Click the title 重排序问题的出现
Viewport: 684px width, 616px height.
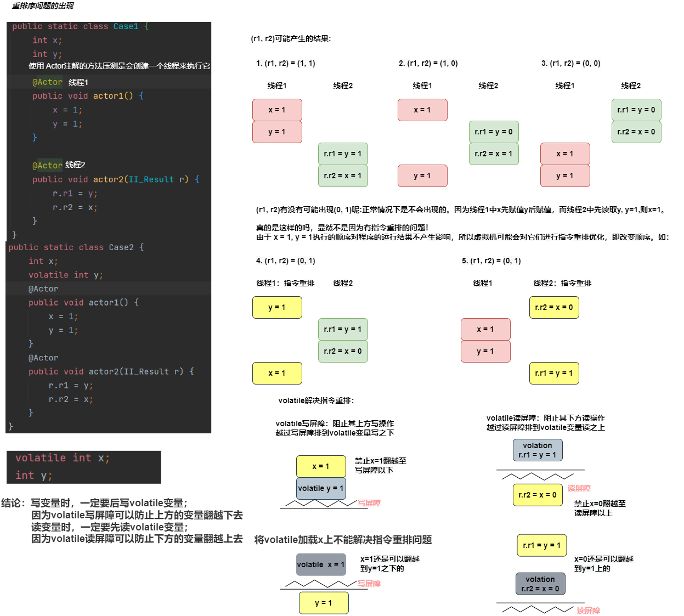click(43, 6)
